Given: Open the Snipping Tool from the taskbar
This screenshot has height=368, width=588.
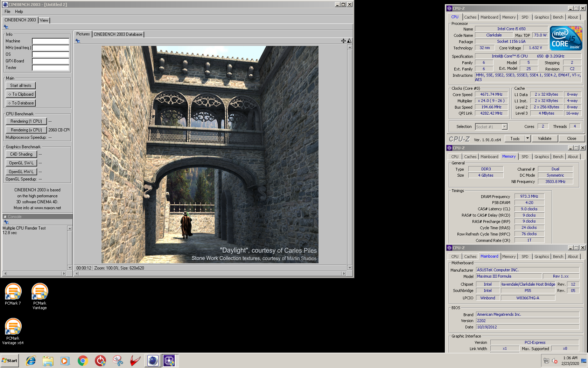Looking at the screenshot, I should pos(118,361).
